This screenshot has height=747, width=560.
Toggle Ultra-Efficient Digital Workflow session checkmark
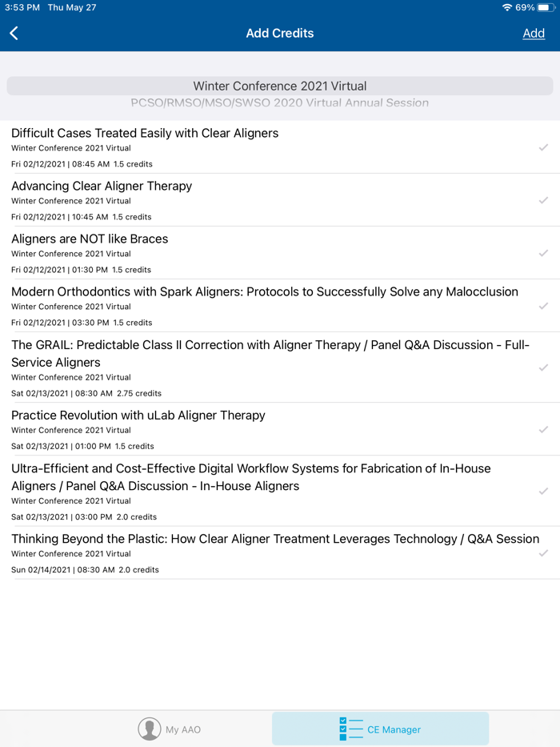(x=543, y=491)
